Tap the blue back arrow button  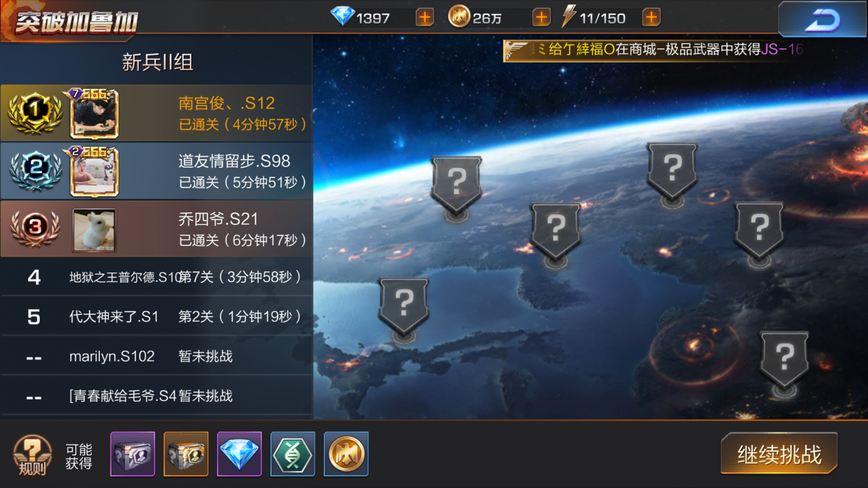click(822, 20)
